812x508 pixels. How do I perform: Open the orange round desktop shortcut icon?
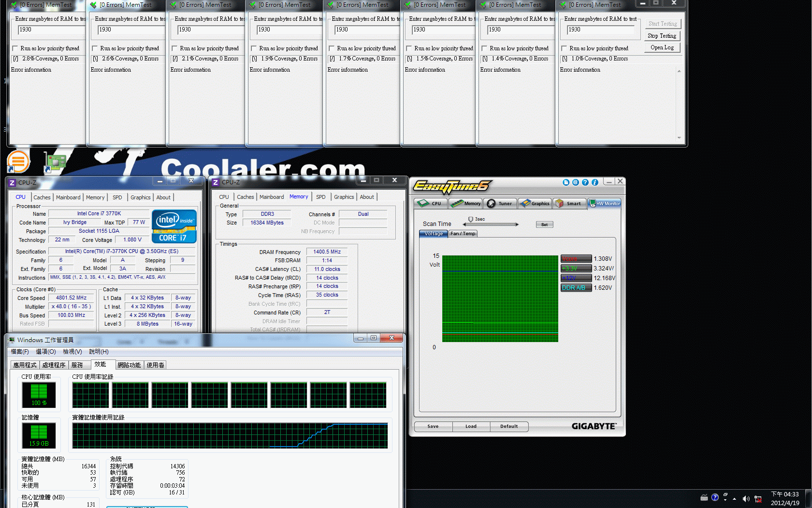tap(18, 162)
